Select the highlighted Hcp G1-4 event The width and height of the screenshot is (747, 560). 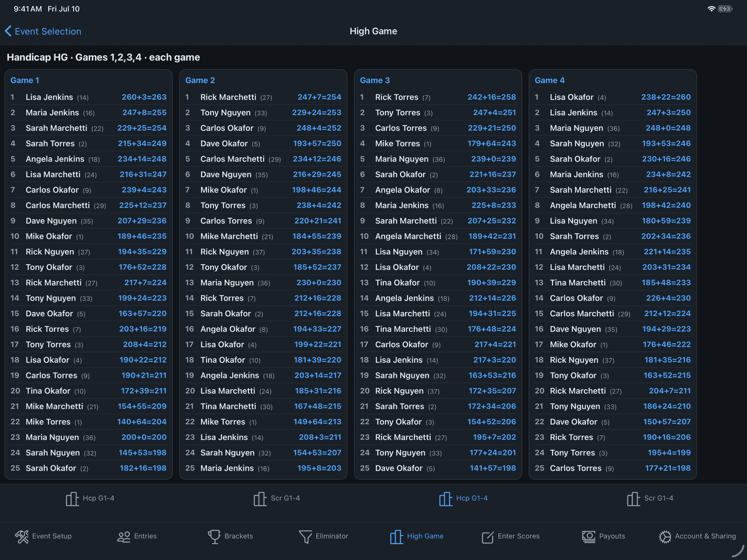464,499
